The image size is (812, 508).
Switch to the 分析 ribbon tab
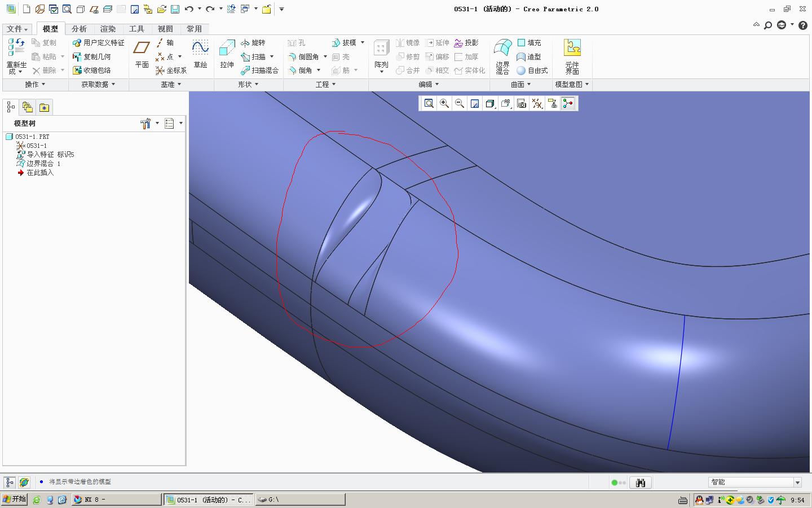click(79, 29)
